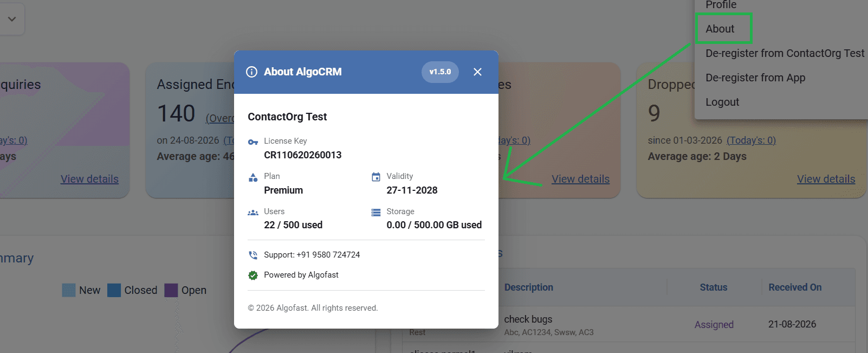The image size is (868, 353).
Task: Click the validity date 27-11-2028
Action: pos(412,190)
